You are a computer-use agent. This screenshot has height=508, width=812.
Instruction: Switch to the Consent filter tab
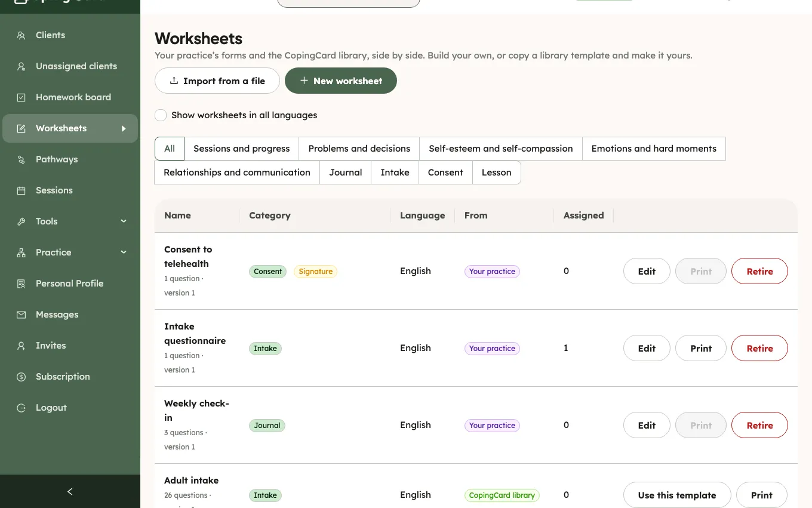[445, 173]
